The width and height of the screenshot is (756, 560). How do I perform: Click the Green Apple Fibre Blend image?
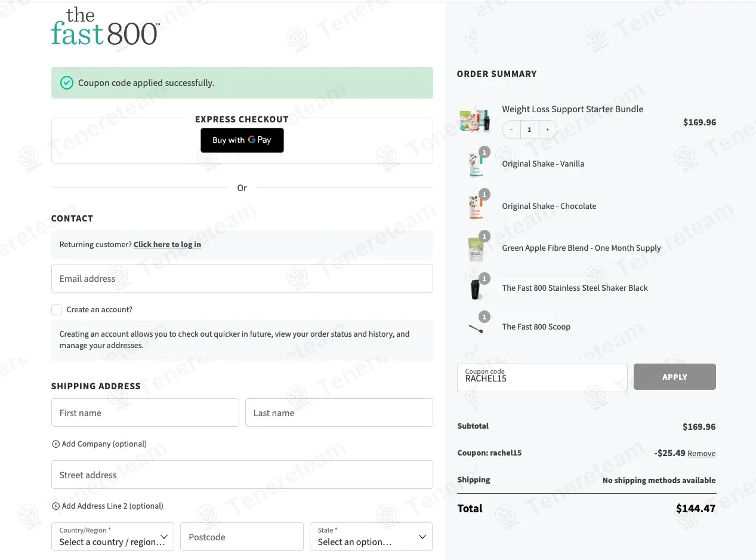pyautogui.click(x=476, y=248)
